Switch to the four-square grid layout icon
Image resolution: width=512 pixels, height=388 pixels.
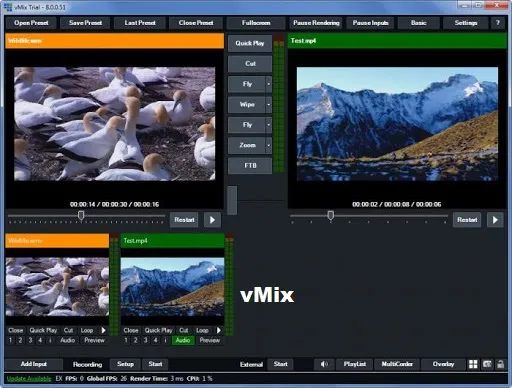473,364
